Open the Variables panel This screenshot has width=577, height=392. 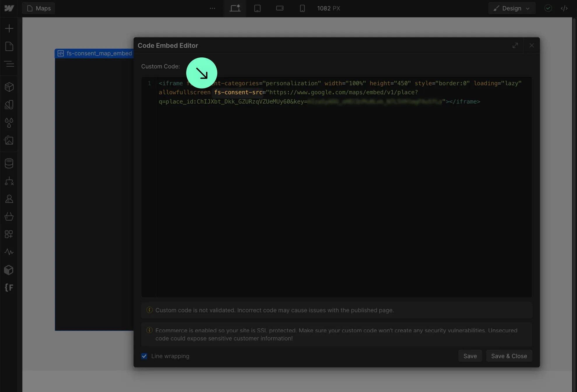9,105
